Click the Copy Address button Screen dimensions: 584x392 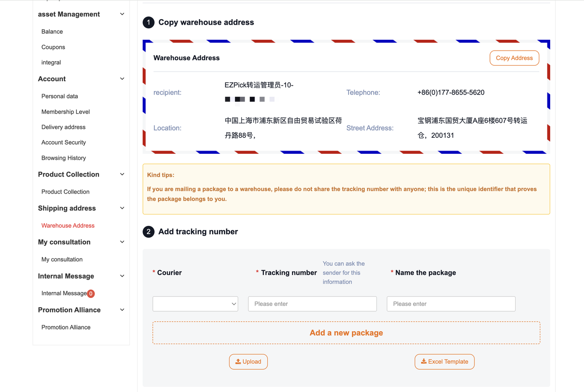point(514,58)
